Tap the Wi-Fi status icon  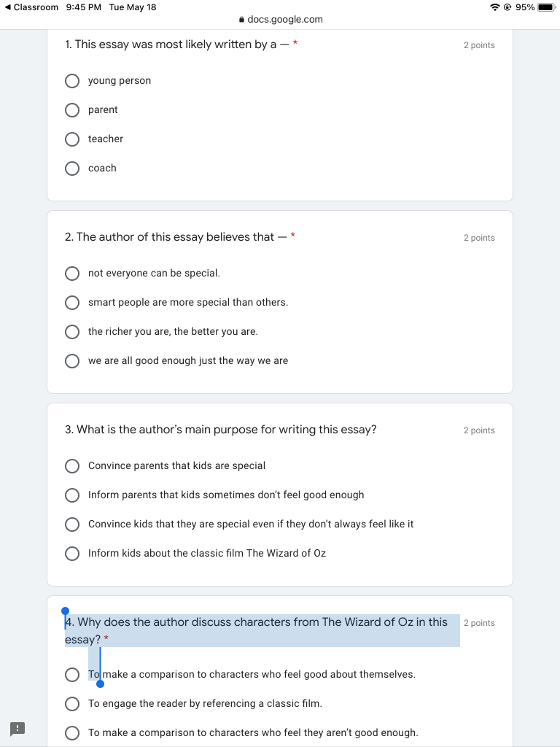click(495, 7)
